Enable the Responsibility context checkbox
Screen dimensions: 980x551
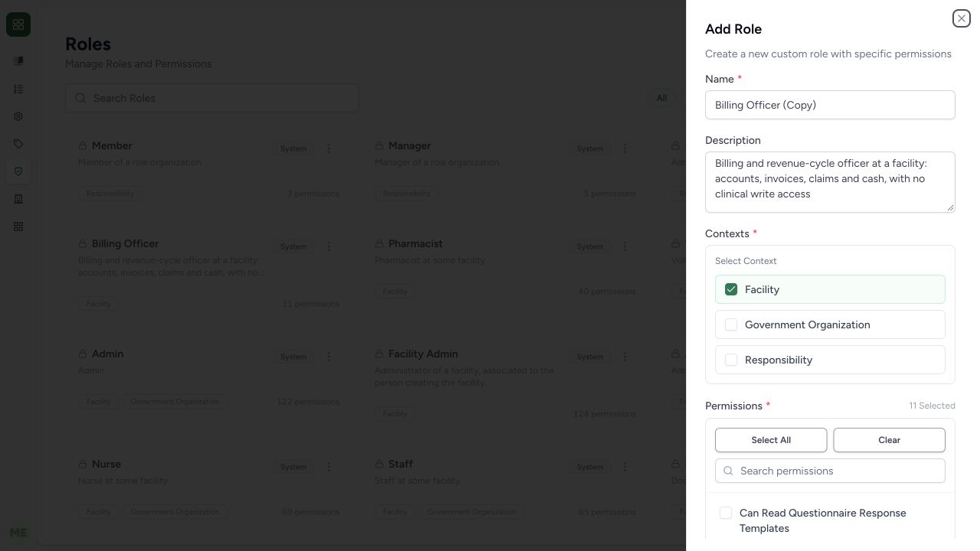731,360
